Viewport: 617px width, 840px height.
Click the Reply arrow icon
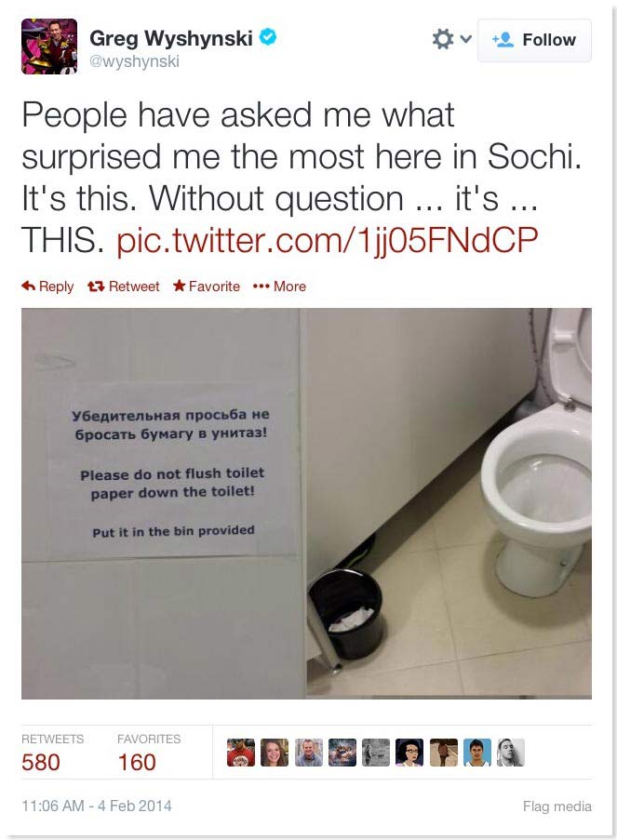pos(29,287)
